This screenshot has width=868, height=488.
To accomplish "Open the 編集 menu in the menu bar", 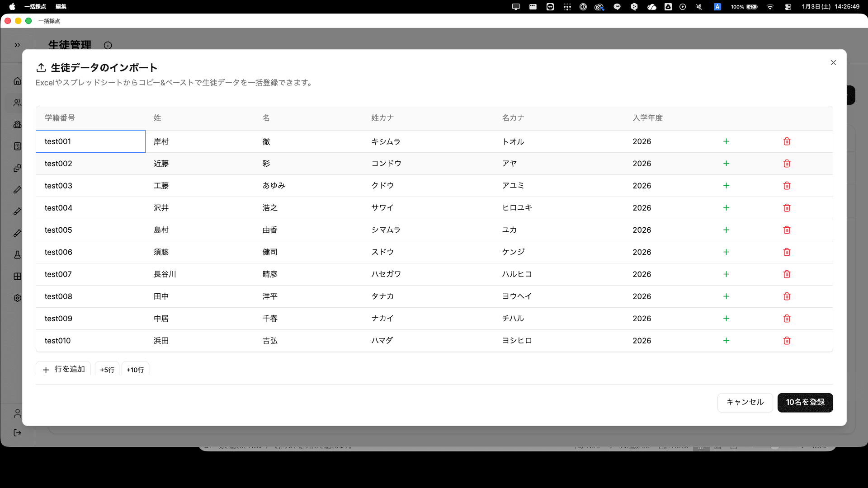I will point(61,7).
